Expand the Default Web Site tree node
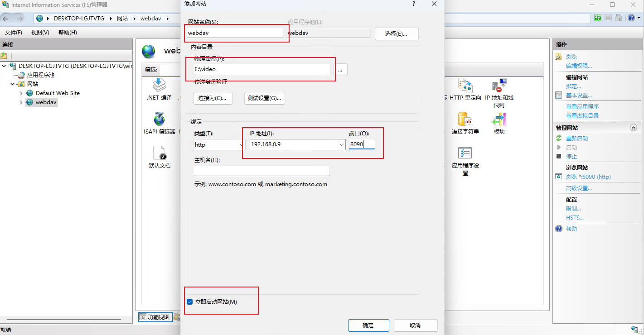 [x=21, y=93]
